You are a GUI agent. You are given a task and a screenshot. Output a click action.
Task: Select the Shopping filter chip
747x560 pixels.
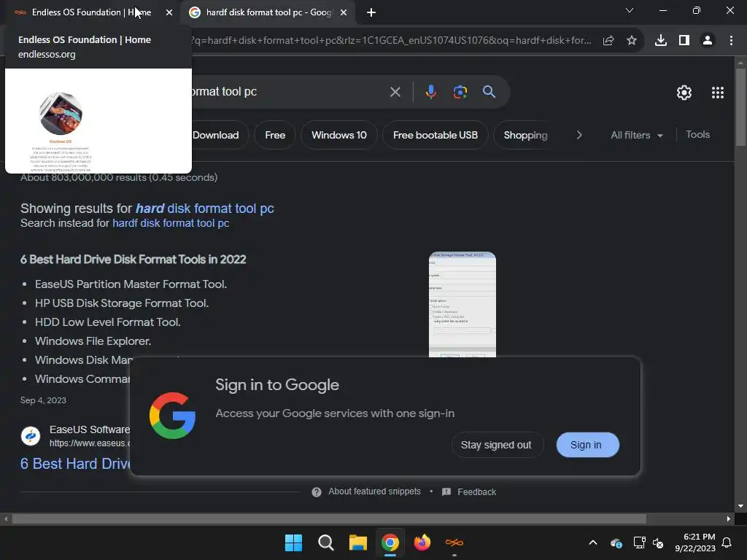click(x=525, y=135)
